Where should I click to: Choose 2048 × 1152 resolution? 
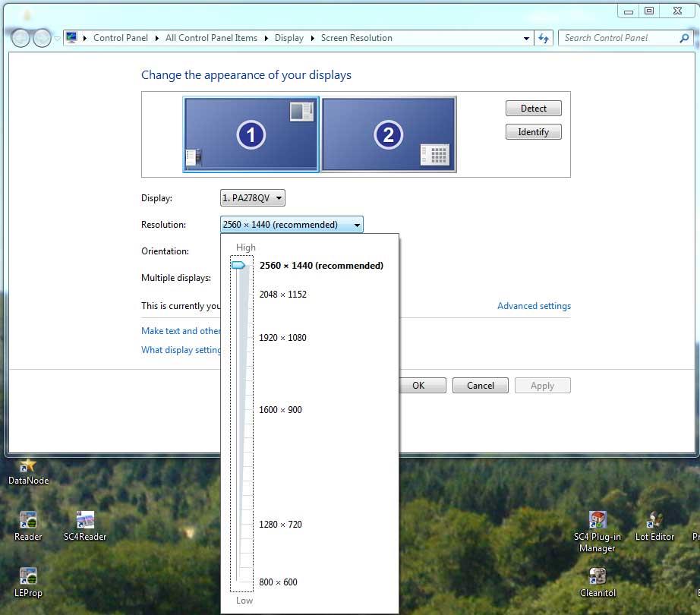(x=283, y=295)
